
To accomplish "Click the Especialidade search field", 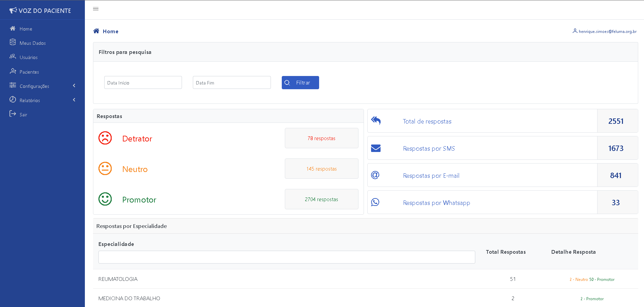I will point(287,257).
